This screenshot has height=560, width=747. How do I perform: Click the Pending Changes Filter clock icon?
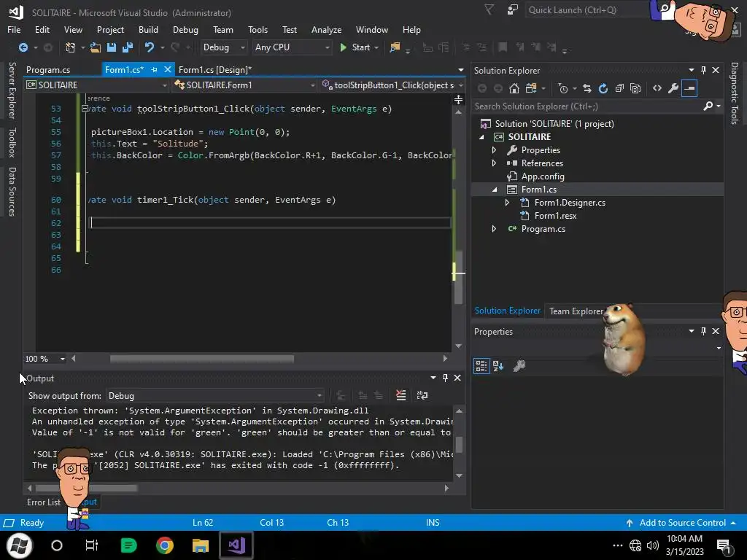pos(563,88)
